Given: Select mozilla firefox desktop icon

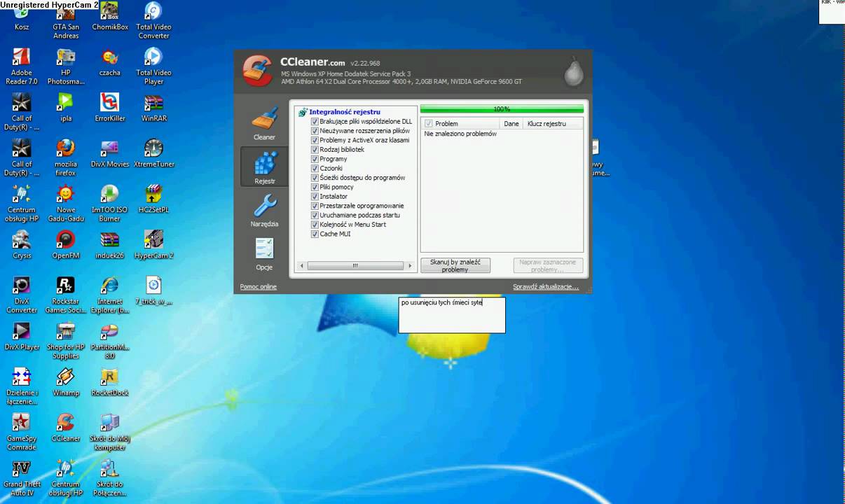Looking at the screenshot, I should click(x=66, y=157).
